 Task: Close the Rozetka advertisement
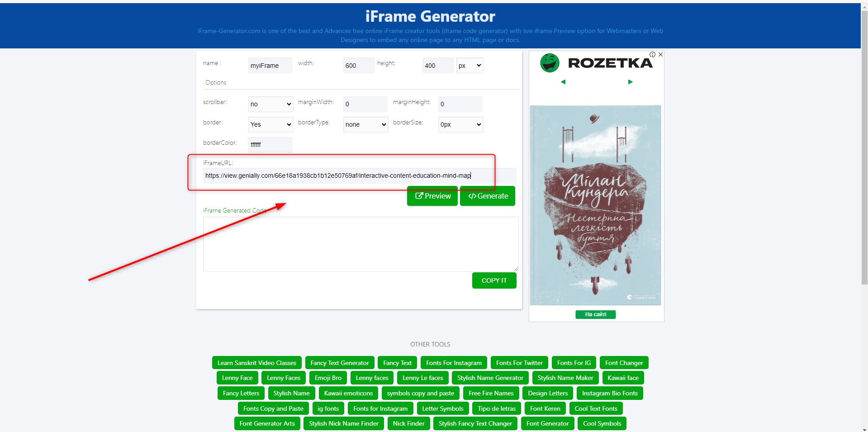[660, 55]
